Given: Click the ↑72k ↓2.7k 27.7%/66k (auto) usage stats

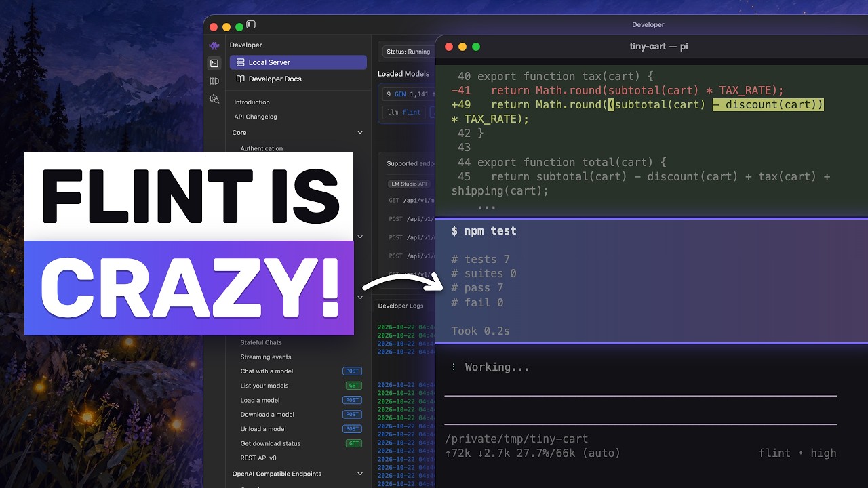Looking at the screenshot, I should point(532,453).
